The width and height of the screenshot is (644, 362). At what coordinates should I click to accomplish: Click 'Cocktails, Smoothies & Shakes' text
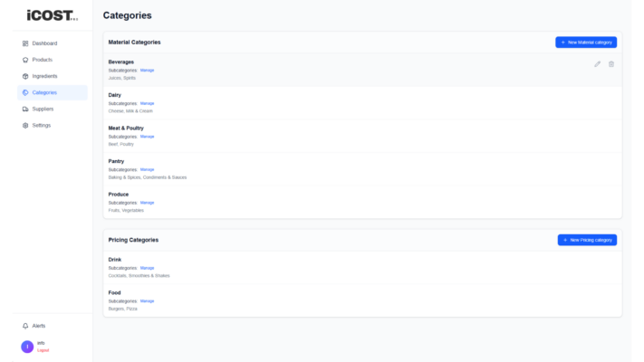[x=139, y=276]
